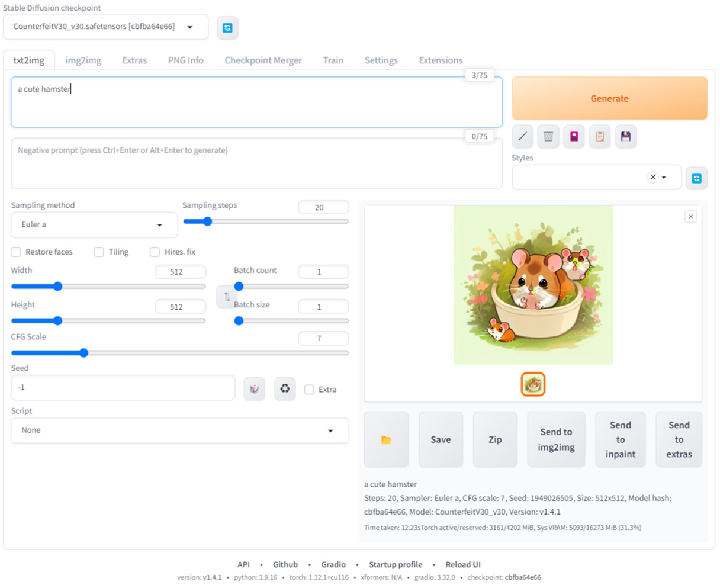Click the recycle icon to reuse last seed
The image size is (720, 588).
pos(285,388)
